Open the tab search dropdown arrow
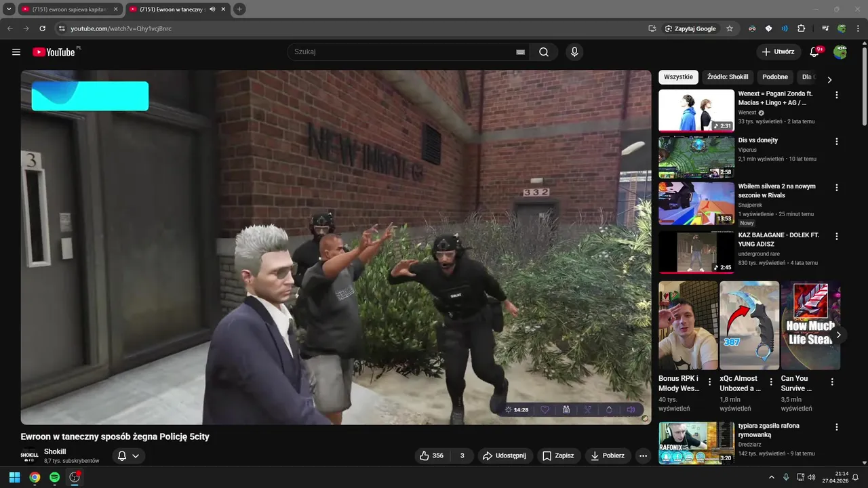Screen dimensions: 868x488 point(9,9)
